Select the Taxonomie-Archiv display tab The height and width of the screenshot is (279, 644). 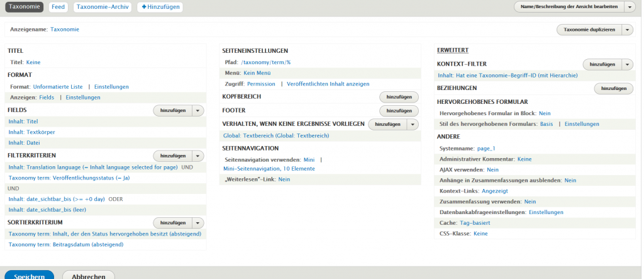pos(102,7)
